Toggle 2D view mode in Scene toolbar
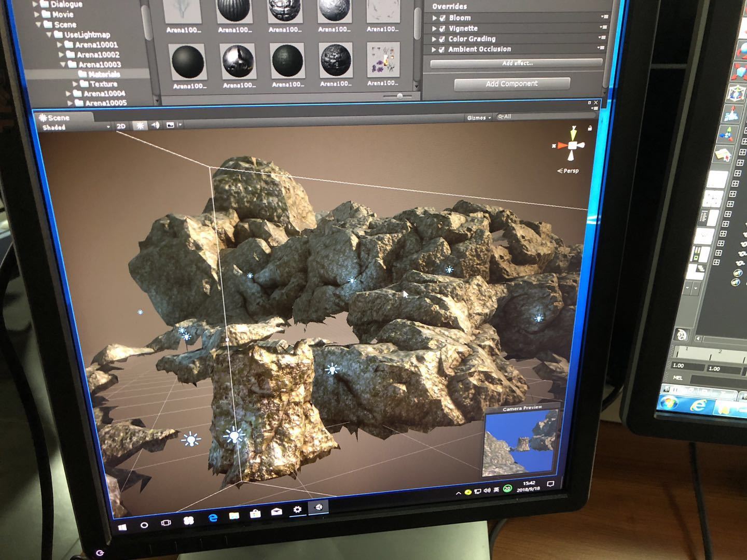The height and width of the screenshot is (560, 747). (121, 126)
